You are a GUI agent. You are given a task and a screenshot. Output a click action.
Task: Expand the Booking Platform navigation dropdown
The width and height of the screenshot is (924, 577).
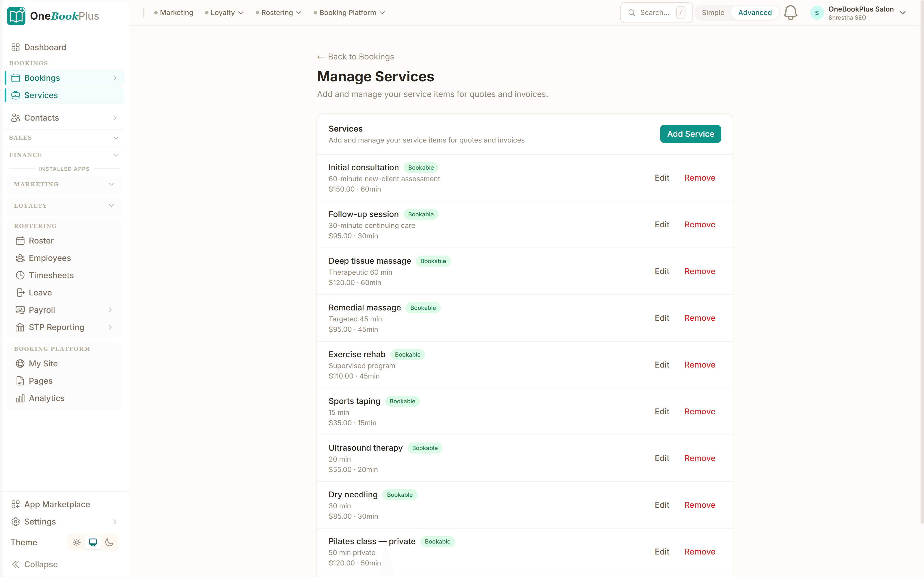(349, 13)
